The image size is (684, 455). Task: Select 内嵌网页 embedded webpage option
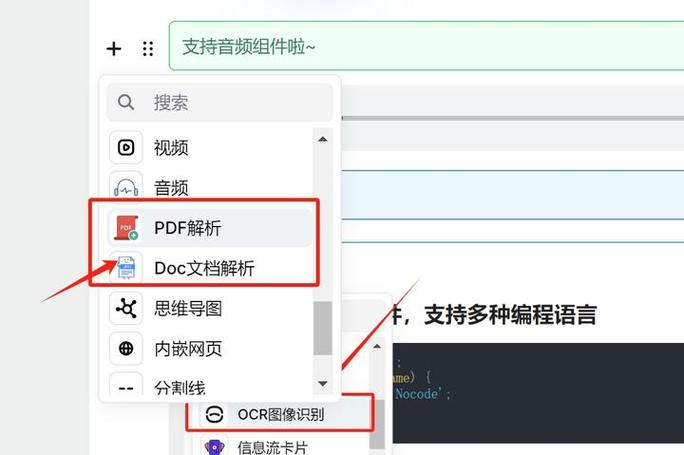[211, 349]
